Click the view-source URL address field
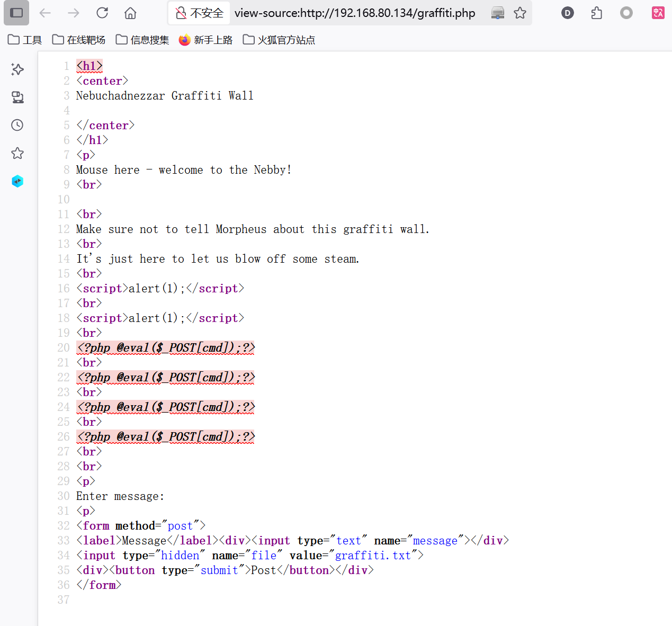The height and width of the screenshot is (626, 672). coord(355,13)
